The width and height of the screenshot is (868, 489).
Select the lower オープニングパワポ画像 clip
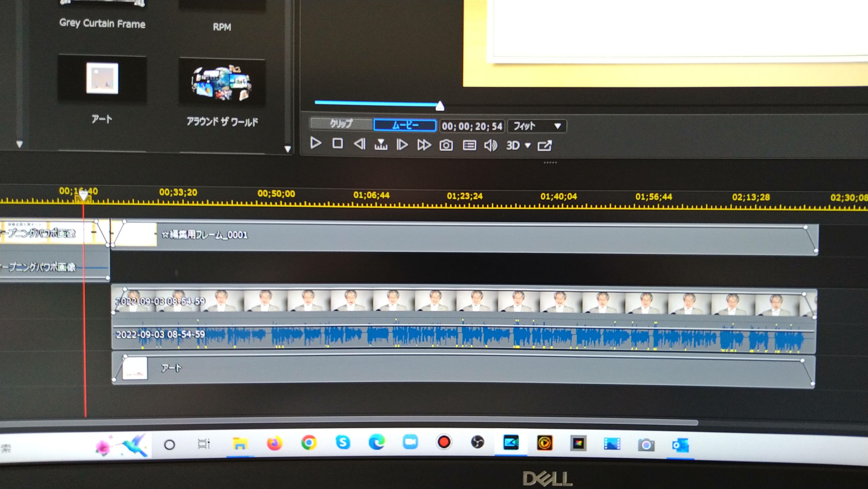click(x=54, y=267)
